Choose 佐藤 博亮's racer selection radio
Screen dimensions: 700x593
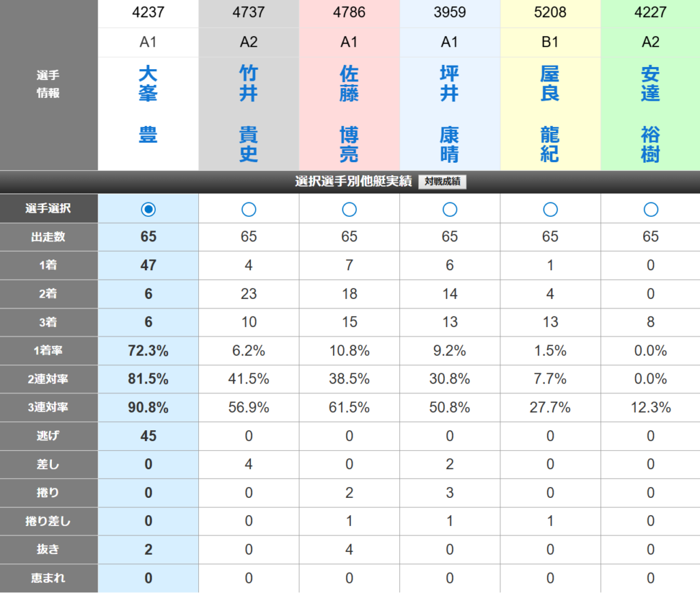349,209
